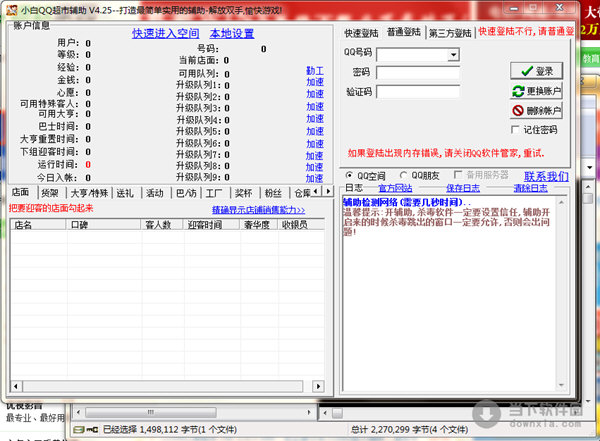Click the green refresh icon on 更换账户
Screen dimensions: 600x441
(518, 91)
